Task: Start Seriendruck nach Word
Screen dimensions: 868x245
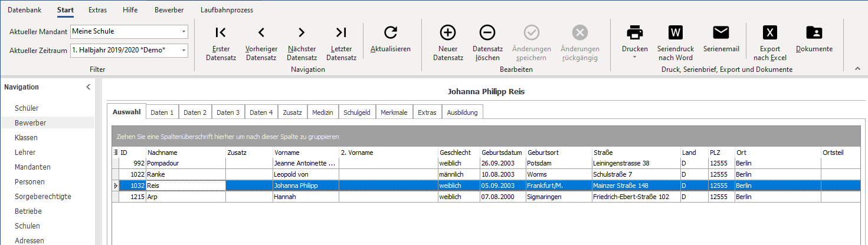Action: [x=675, y=32]
